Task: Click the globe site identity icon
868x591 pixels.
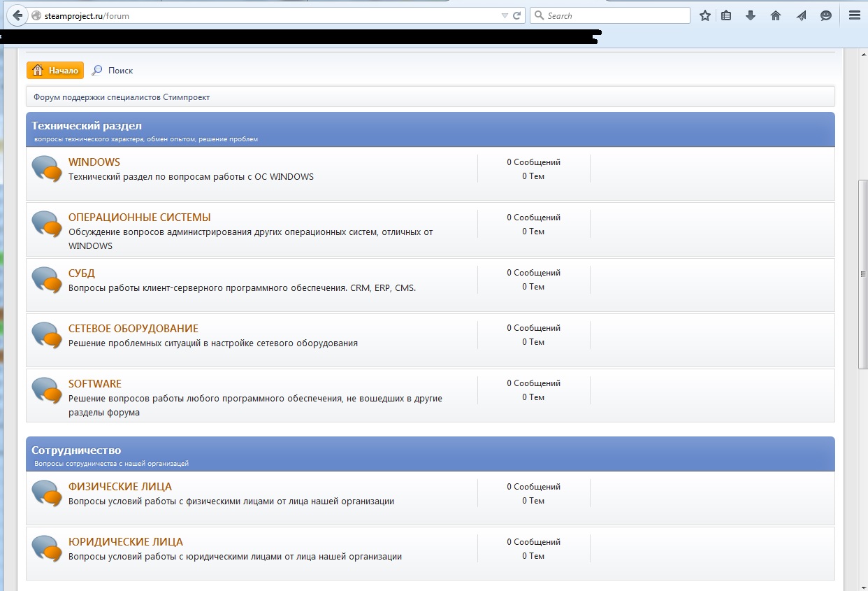Action: (x=37, y=15)
